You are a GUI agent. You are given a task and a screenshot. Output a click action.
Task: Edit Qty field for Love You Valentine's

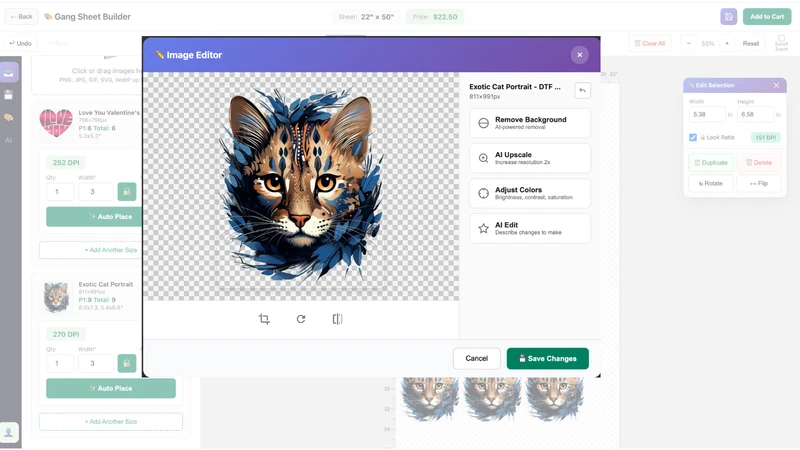(x=60, y=192)
